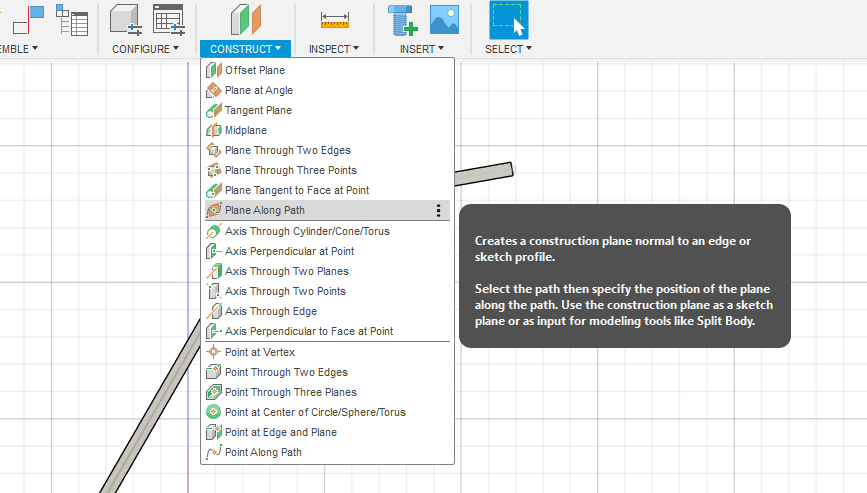Choose Point Along Path entry
Viewport: 867px width, 493px height.
click(327, 452)
